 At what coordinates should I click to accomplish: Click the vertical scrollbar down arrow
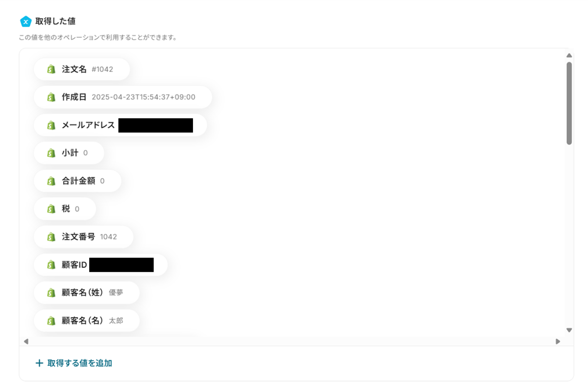(x=569, y=330)
